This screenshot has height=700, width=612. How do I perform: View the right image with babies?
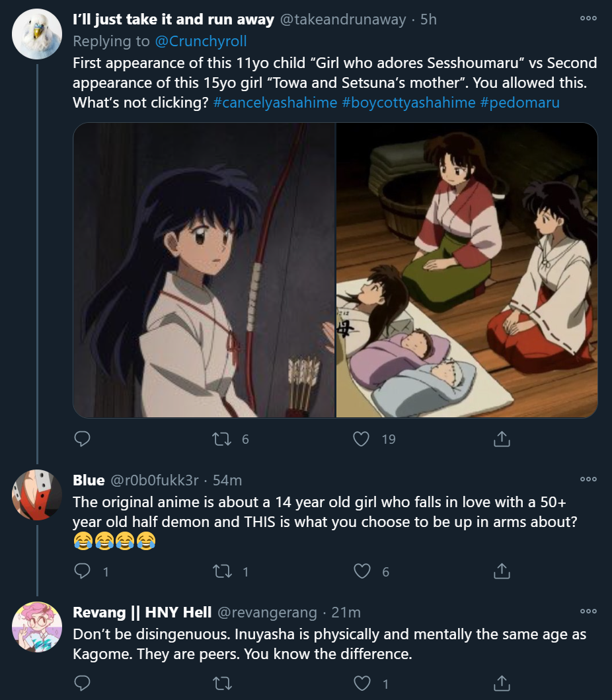[467, 270]
